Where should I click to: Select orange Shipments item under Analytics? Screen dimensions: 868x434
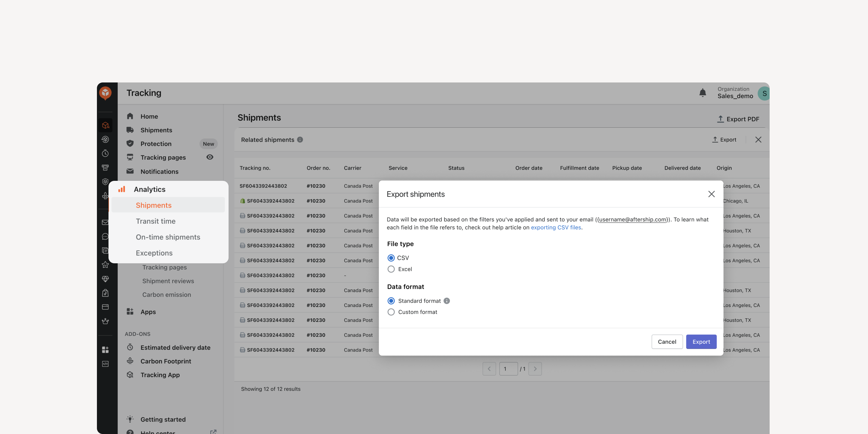click(x=168, y=205)
